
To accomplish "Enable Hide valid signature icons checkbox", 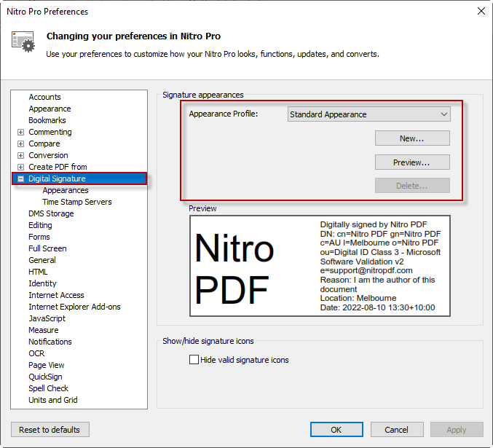I will [194, 359].
